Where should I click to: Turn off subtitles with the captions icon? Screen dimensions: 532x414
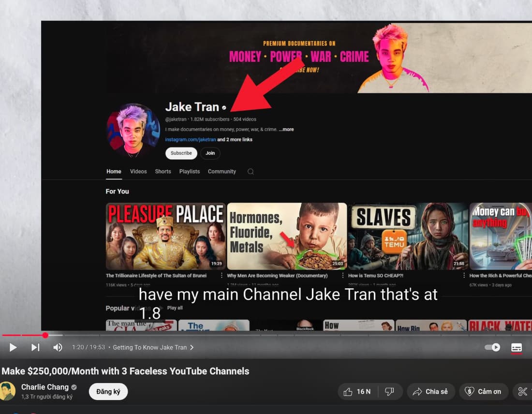(x=517, y=347)
